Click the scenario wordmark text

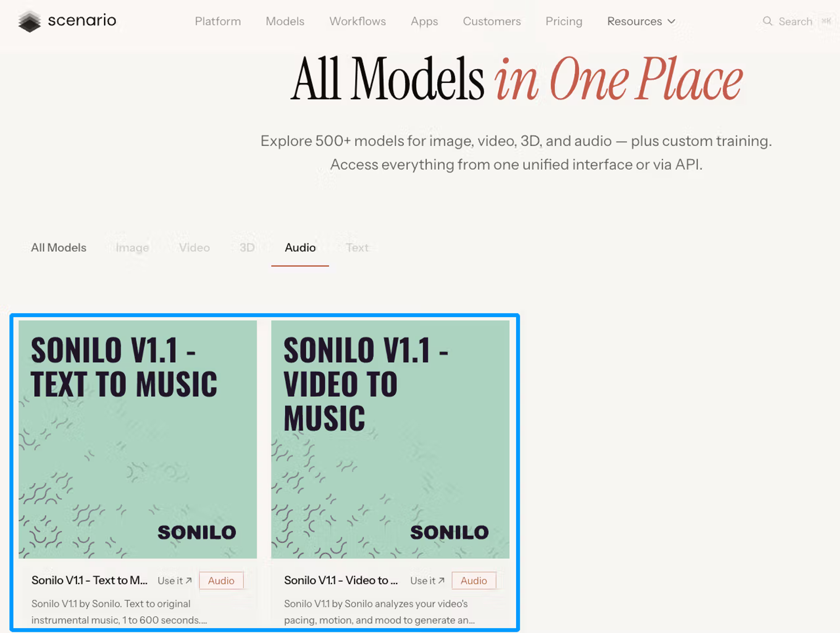point(82,20)
